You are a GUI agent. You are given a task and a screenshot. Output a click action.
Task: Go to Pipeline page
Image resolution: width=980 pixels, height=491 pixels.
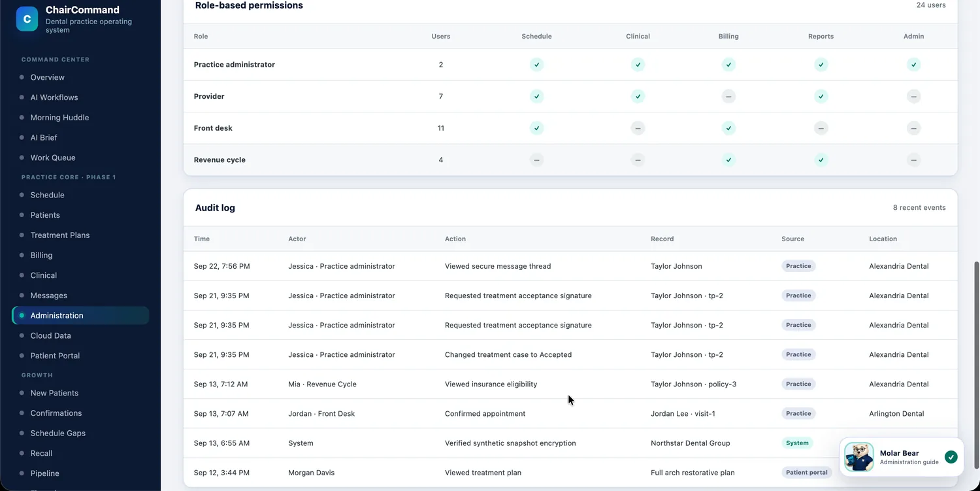click(80, 473)
